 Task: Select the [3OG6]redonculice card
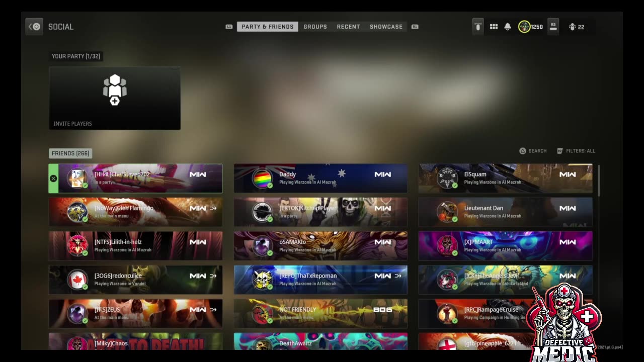[x=135, y=280]
